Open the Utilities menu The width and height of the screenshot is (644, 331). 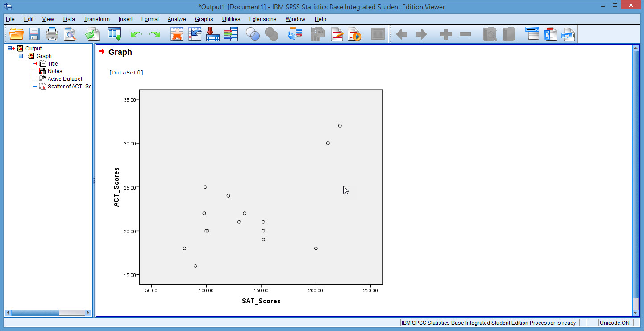[231, 19]
